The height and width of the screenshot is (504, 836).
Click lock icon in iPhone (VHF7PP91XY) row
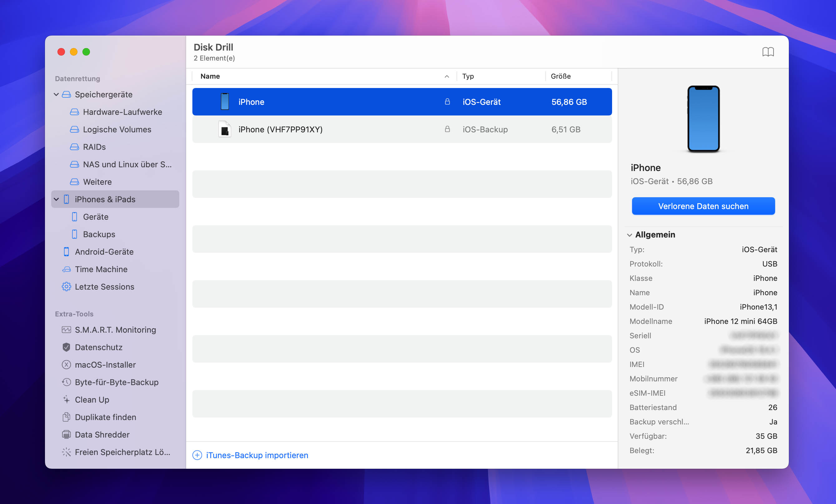pos(447,129)
